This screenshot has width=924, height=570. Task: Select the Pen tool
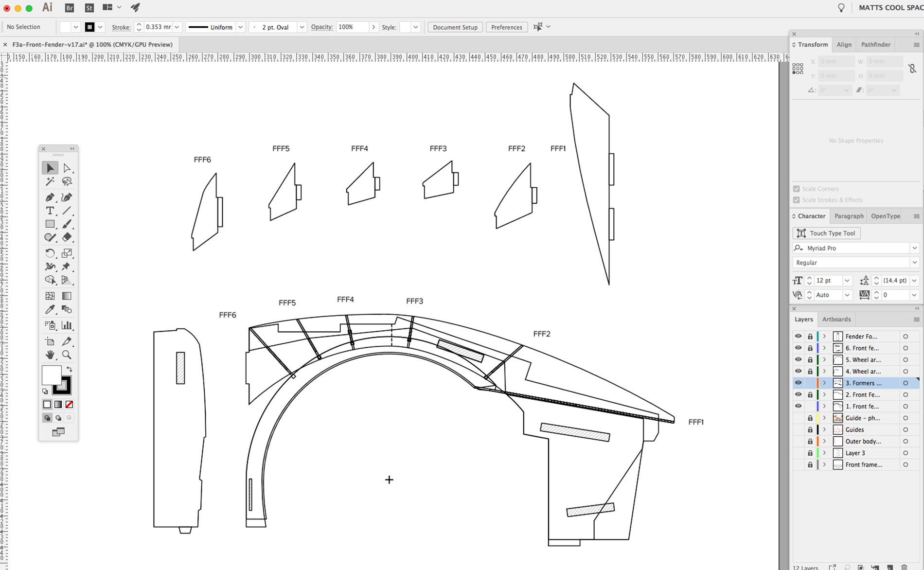coord(50,197)
